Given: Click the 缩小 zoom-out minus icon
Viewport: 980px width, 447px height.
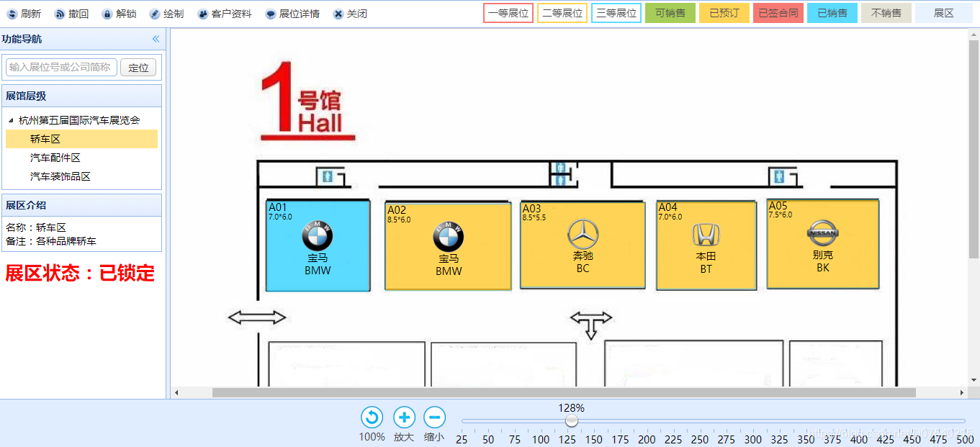Looking at the screenshot, I should [x=434, y=417].
